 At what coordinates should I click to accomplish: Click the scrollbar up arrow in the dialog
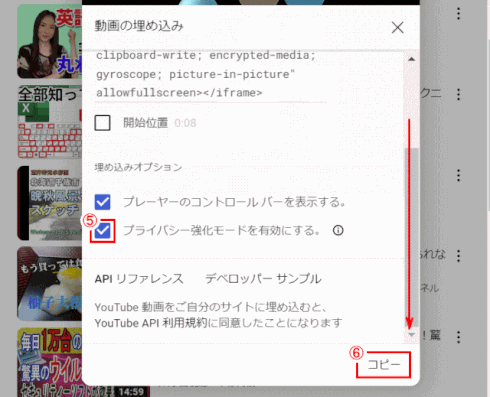click(411, 59)
